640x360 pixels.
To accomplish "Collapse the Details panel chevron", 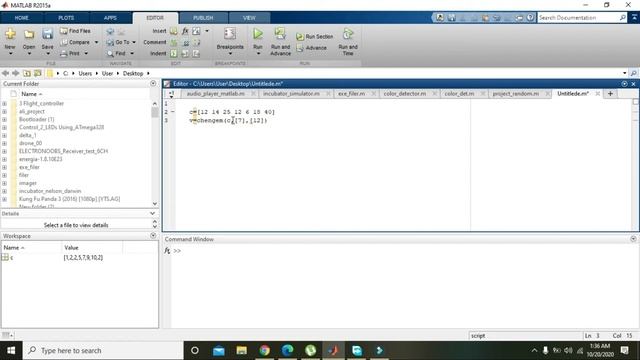I will [153, 213].
